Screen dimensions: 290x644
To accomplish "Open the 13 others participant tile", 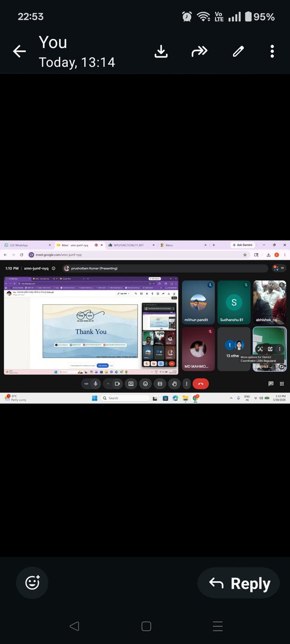I will point(234,349).
